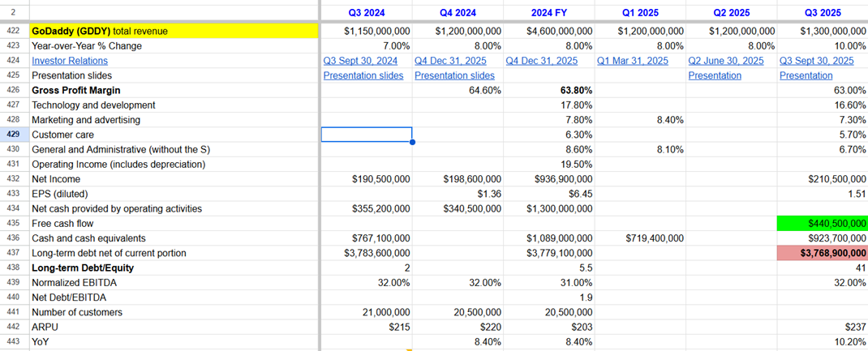Image resolution: width=868 pixels, height=351 pixels.
Task: Select the Year-over-Year % Change label cell
Action: pos(174,46)
